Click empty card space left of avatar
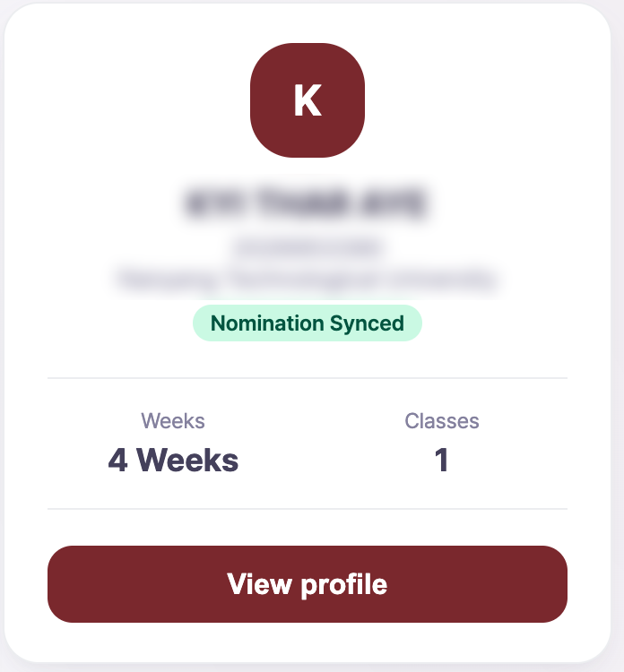 134,100
